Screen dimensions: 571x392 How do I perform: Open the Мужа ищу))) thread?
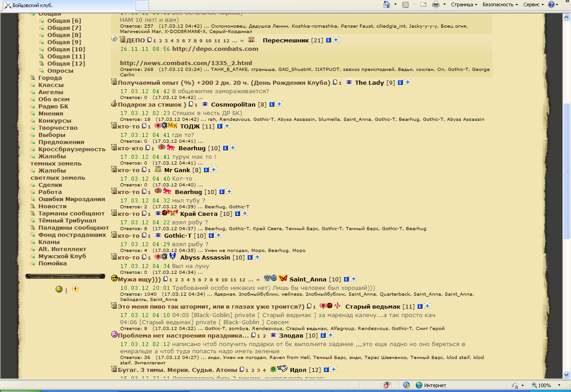pos(140,279)
